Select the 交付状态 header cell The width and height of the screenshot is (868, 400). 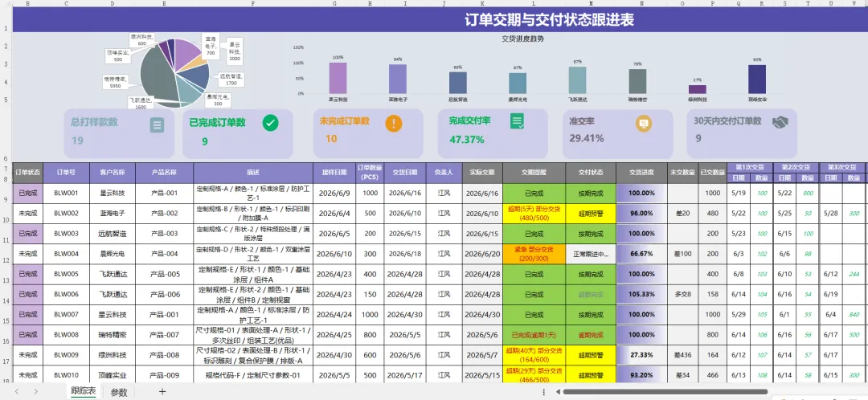[591, 173]
